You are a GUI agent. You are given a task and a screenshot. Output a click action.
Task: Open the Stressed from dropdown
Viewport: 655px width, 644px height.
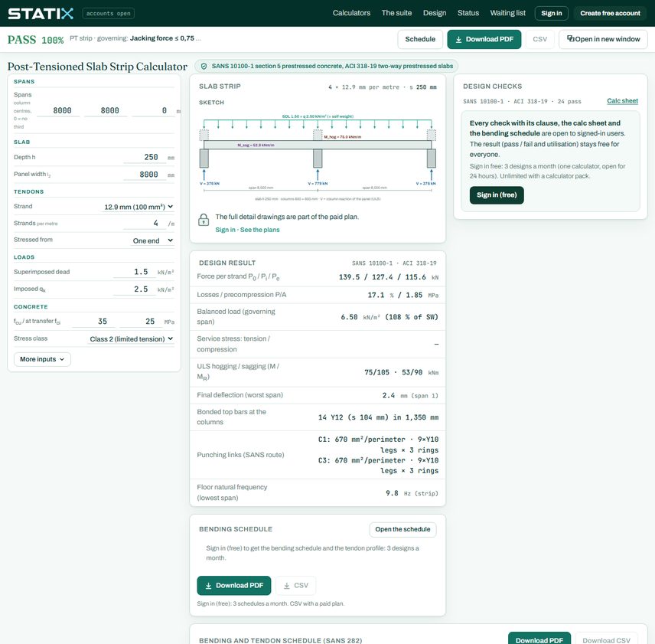[x=152, y=240]
